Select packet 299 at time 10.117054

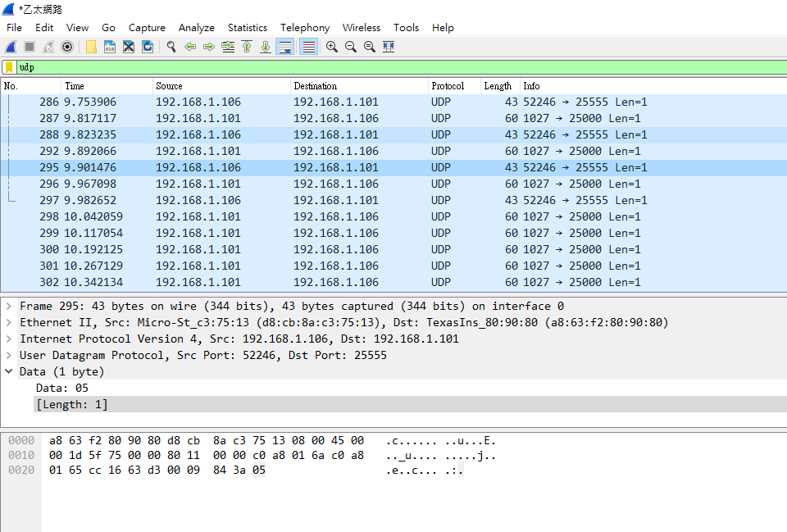394,233
